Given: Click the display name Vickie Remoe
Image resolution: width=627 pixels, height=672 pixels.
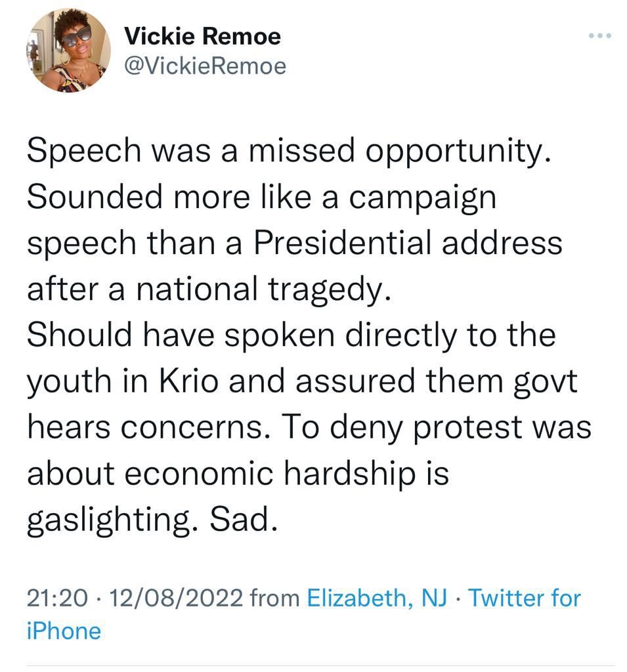Looking at the screenshot, I should [x=202, y=36].
